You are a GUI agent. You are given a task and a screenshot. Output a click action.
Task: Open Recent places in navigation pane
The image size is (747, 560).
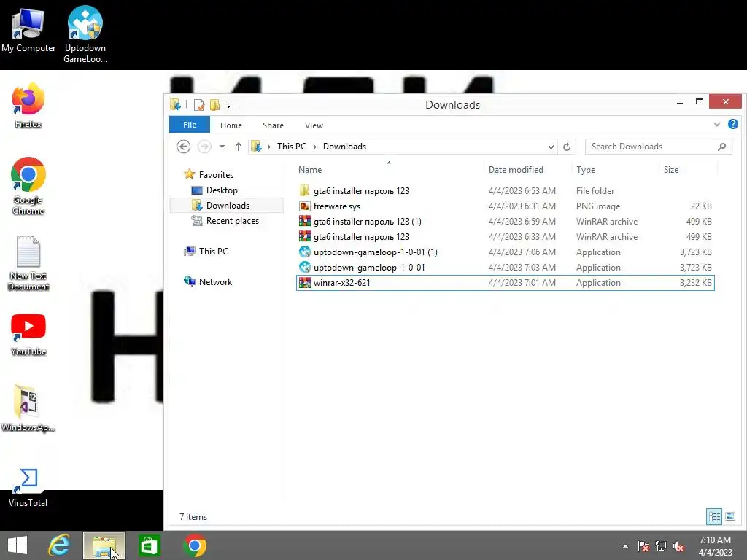pyautogui.click(x=232, y=220)
